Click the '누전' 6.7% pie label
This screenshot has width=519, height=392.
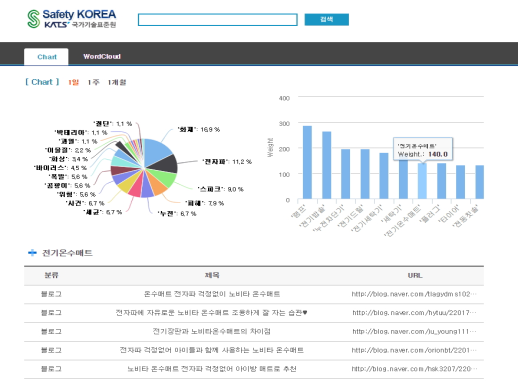pyautogui.click(x=177, y=213)
